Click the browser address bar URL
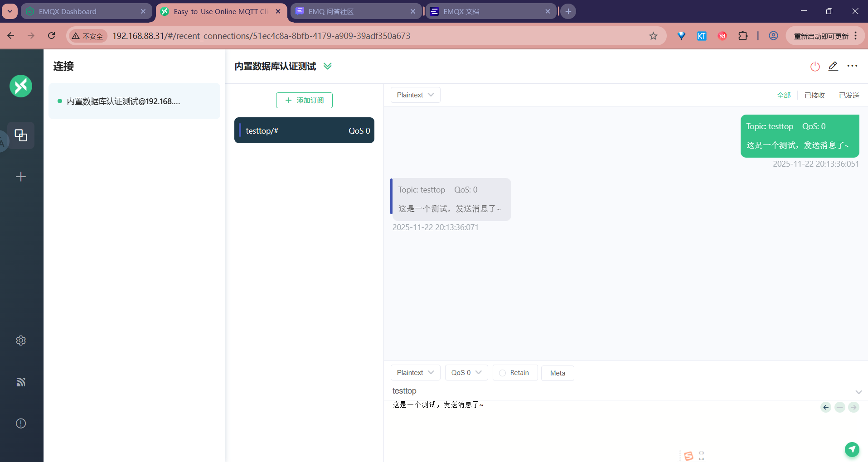868x462 pixels. pyautogui.click(x=261, y=36)
